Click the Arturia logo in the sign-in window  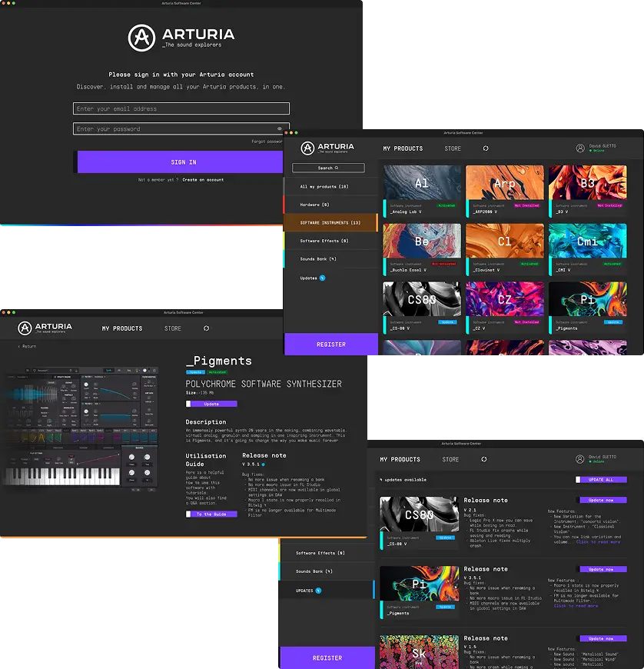click(x=181, y=38)
